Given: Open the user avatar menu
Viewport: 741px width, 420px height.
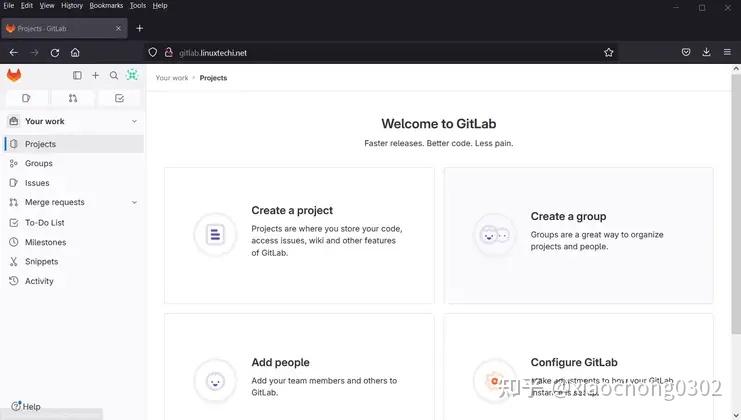Looking at the screenshot, I should pos(132,75).
